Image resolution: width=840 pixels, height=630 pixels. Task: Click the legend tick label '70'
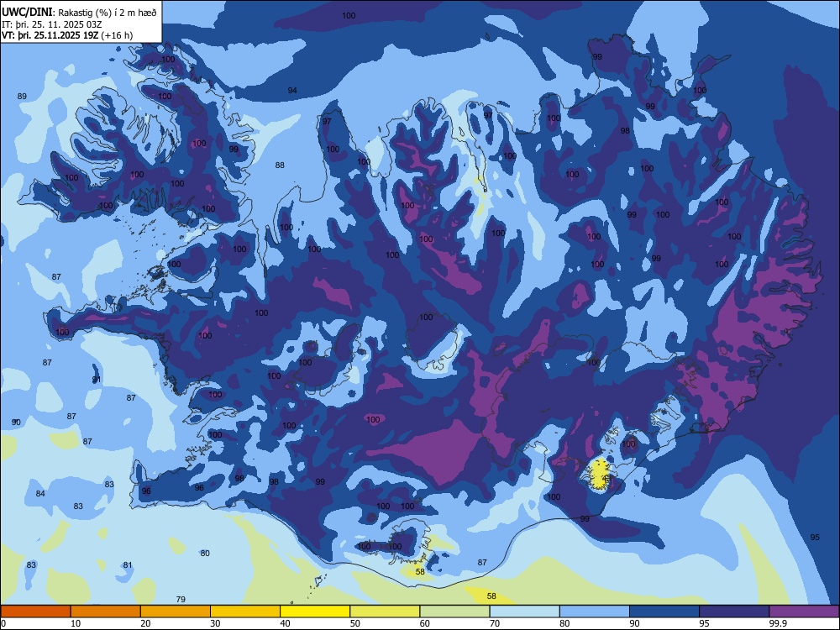point(495,623)
